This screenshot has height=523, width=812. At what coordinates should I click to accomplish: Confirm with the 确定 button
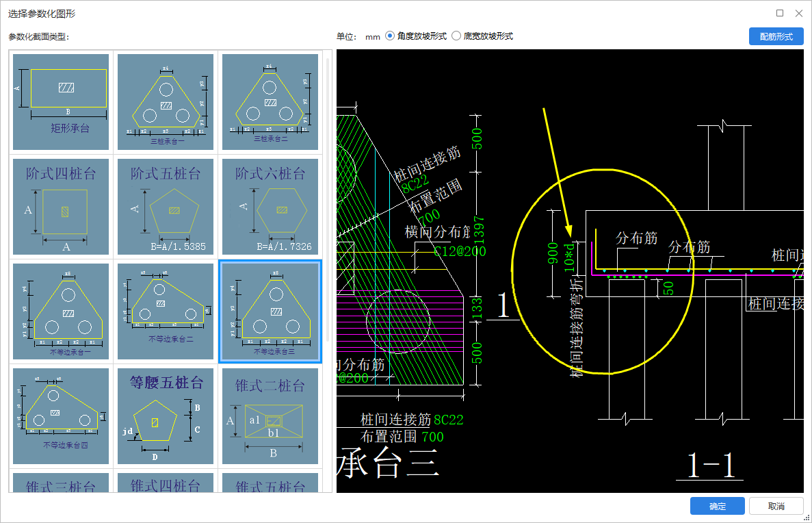click(x=717, y=506)
